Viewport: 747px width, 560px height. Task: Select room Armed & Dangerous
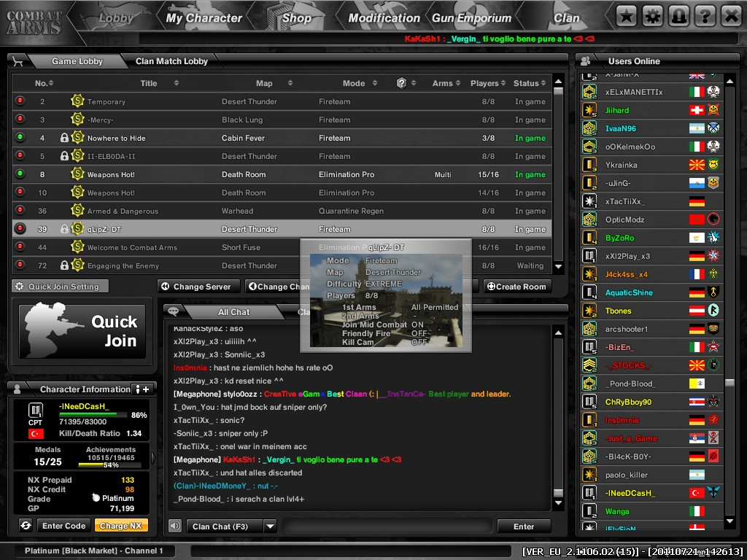pyautogui.click(x=282, y=211)
